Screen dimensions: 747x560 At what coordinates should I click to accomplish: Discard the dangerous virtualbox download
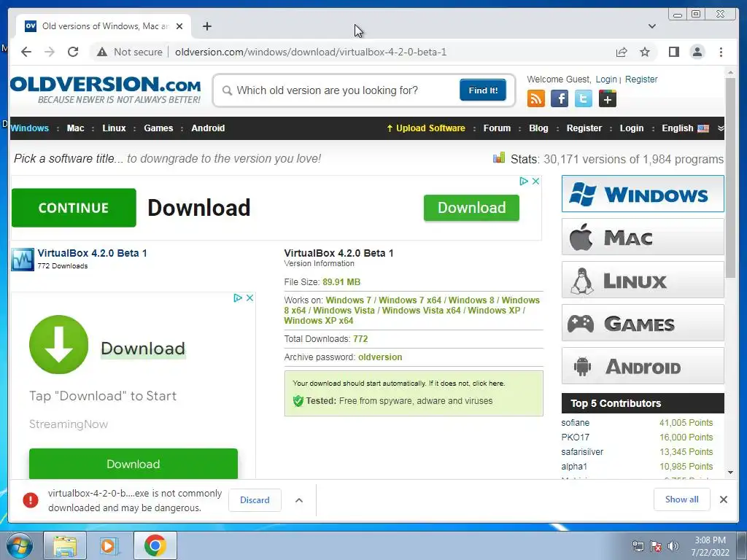coord(255,500)
